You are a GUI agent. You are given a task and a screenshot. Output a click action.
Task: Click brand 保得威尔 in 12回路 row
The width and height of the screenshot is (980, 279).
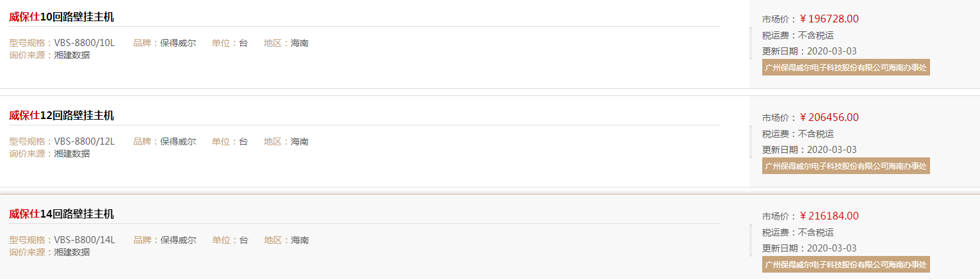coord(178,142)
